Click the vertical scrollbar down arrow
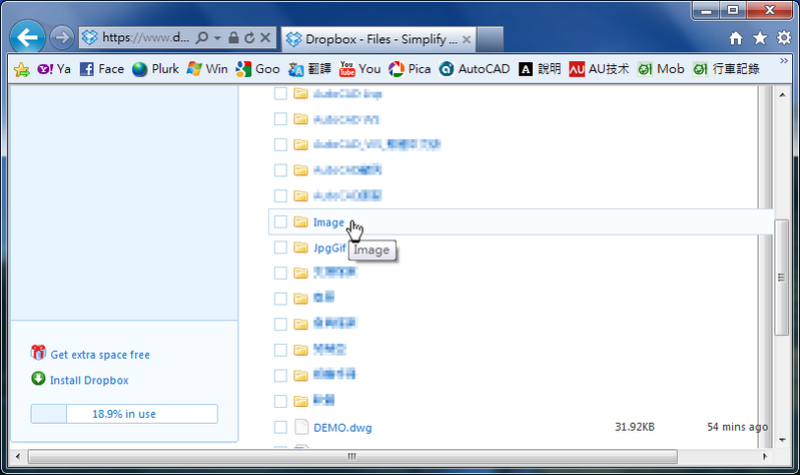Image resolution: width=800 pixels, height=475 pixels. click(x=782, y=440)
